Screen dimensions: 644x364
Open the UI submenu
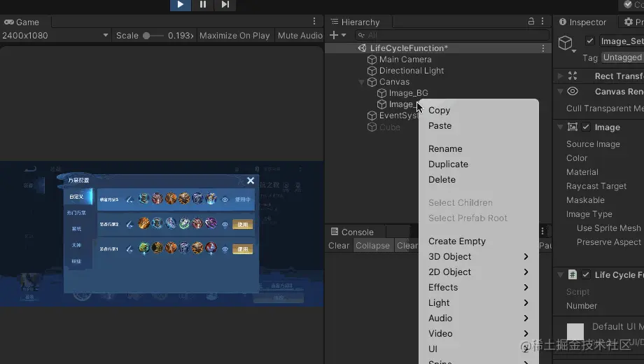click(479, 349)
